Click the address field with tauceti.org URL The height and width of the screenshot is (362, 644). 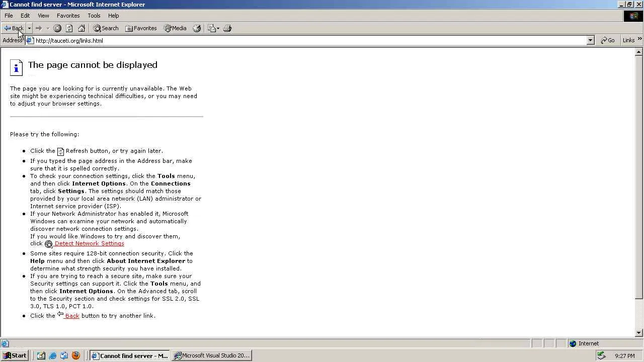coord(310,41)
